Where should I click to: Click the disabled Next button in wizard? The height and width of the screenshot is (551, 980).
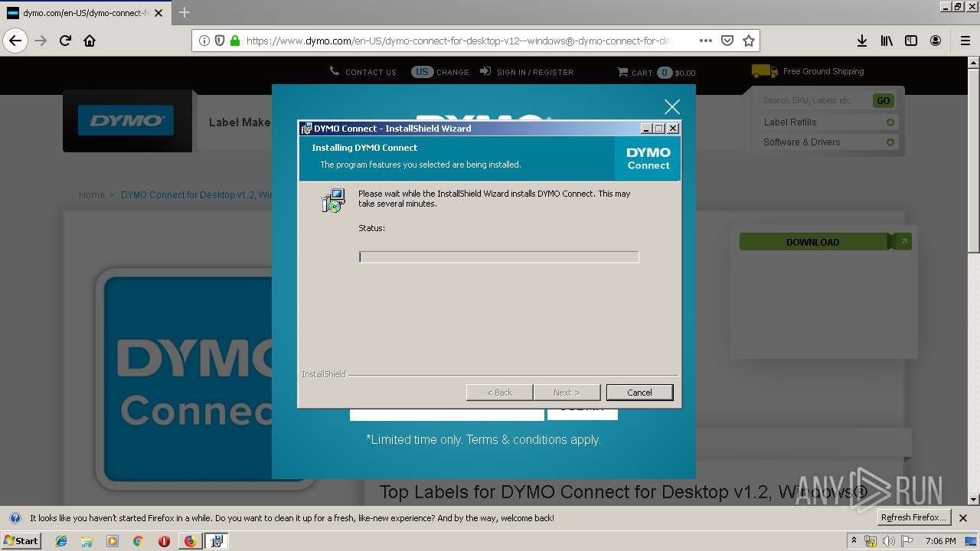tap(567, 393)
